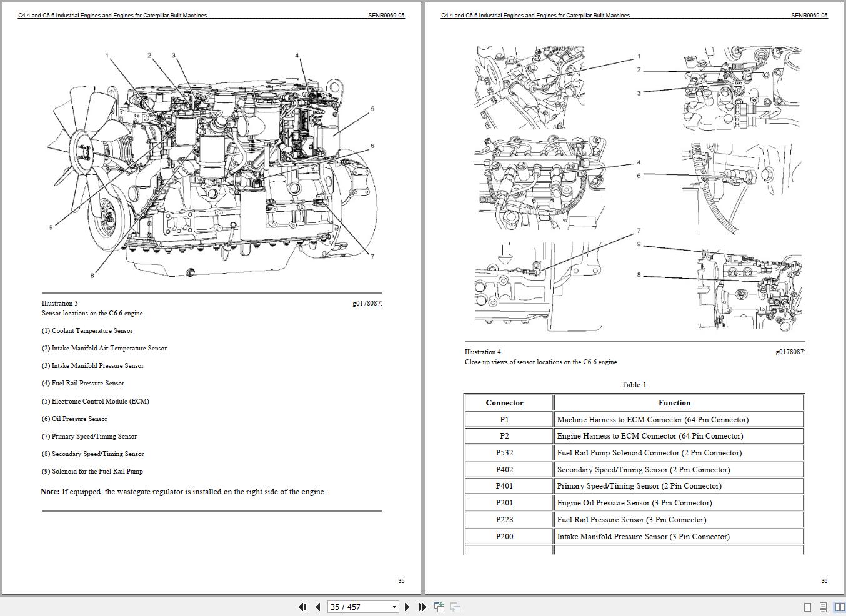This screenshot has height=616, width=846.
Task: Click the previous view green arrow icon
Action: pyautogui.click(x=439, y=607)
